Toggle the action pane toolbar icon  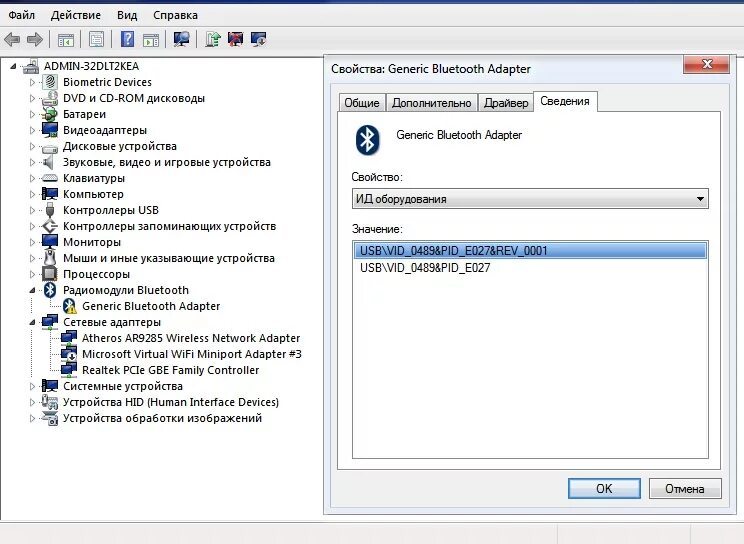point(151,39)
